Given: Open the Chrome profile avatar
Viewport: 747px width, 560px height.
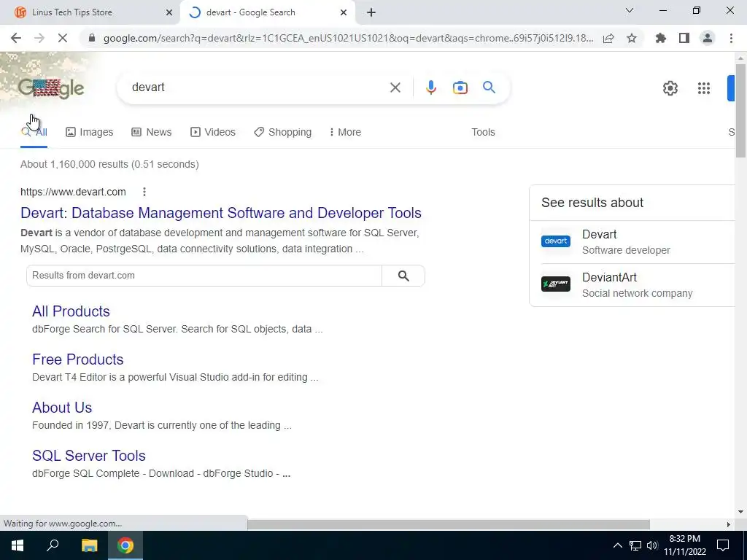Looking at the screenshot, I should click(x=708, y=38).
